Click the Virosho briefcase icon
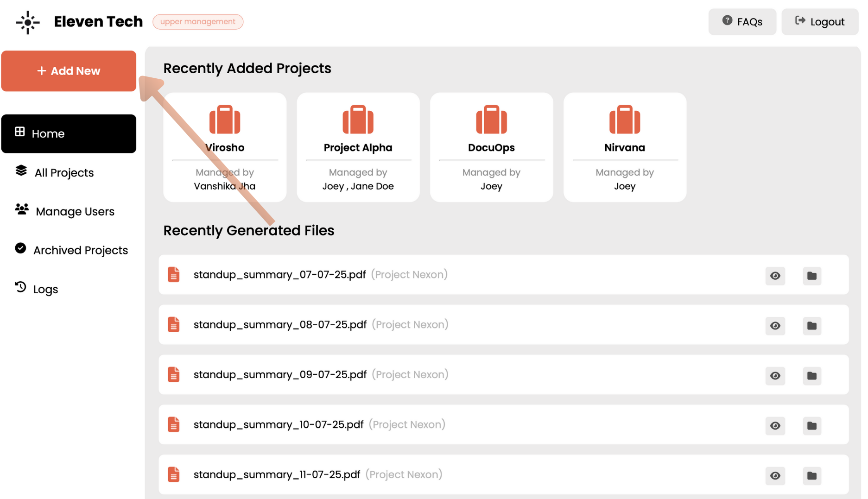This screenshot has height=499, width=868. 225,120
